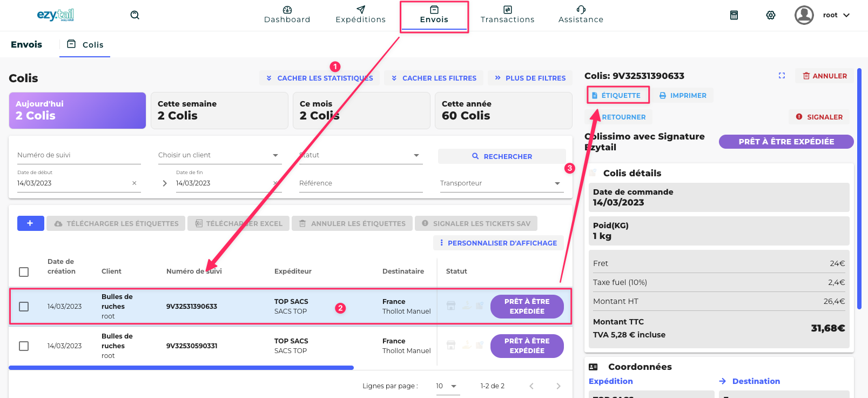
Task: Click the Montant TTC 31,68€ value
Action: pos(828,328)
